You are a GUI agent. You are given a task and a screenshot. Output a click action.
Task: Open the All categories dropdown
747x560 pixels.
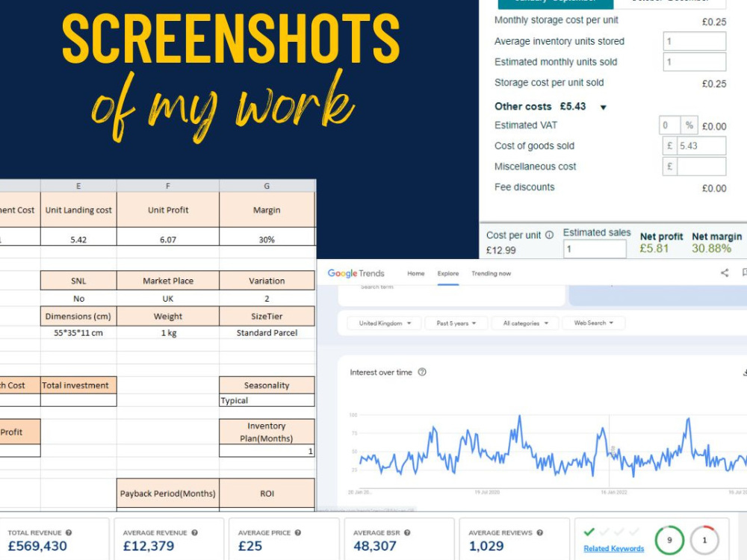coord(525,323)
